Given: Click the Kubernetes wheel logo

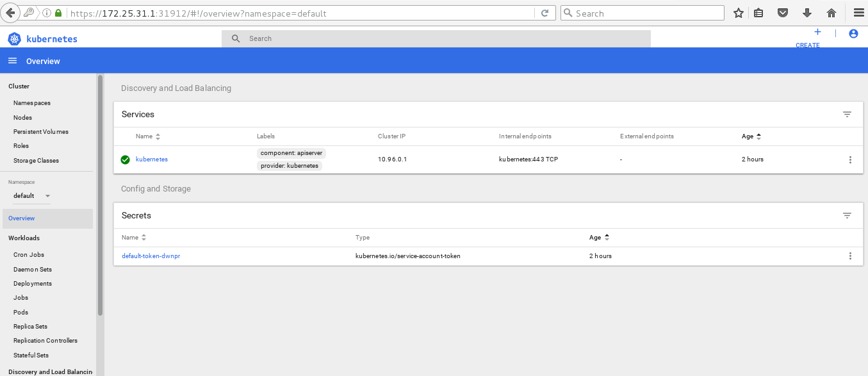Looking at the screenshot, I should click(x=15, y=39).
